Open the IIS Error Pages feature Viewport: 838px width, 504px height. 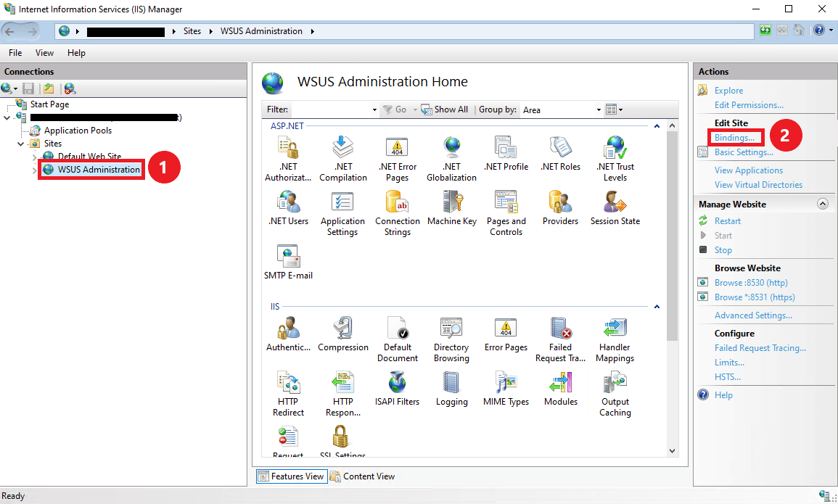[x=506, y=334]
